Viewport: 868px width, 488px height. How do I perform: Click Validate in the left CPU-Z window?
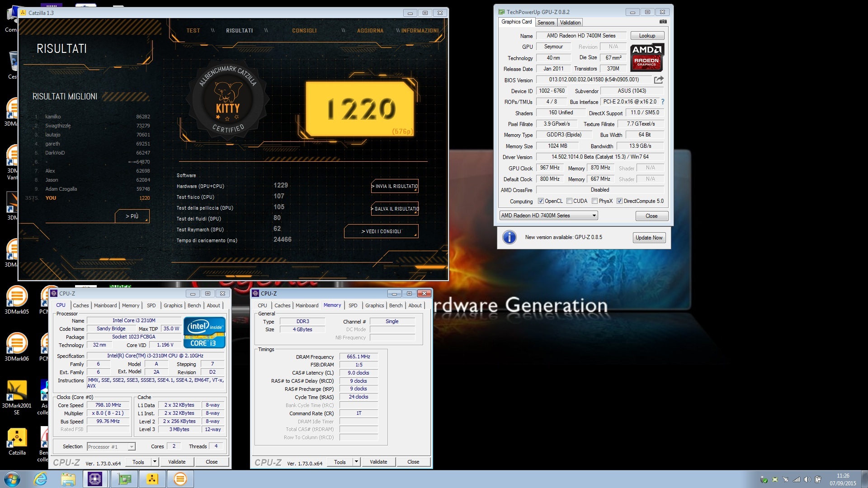[x=177, y=462]
